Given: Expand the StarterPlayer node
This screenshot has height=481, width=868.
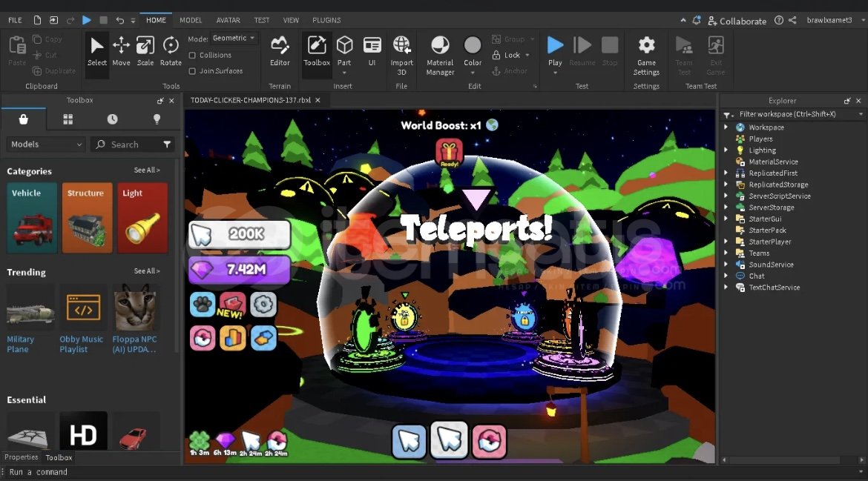Looking at the screenshot, I should click(726, 242).
